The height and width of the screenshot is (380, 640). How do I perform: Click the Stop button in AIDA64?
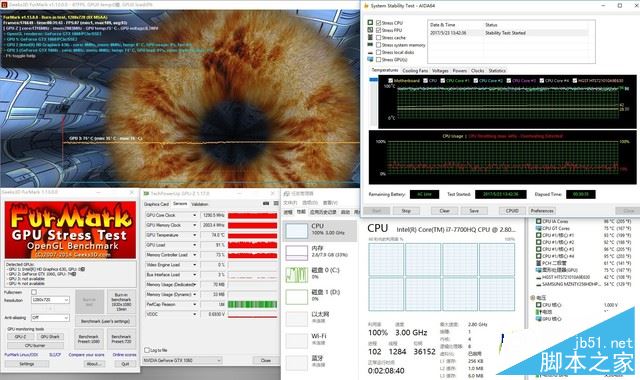coord(406,211)
